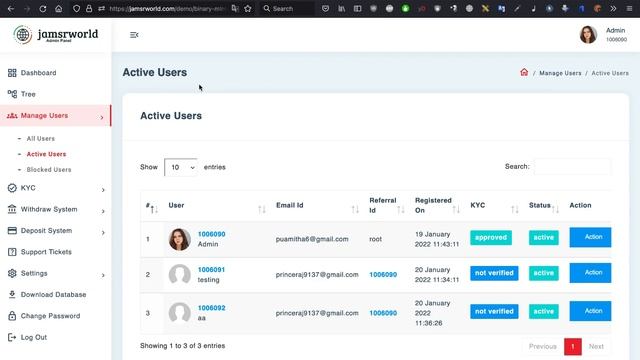The height and width of the screenshot is (360, 640).
Task: Go to pagination page 1
Action: click(x=573, y=347)
